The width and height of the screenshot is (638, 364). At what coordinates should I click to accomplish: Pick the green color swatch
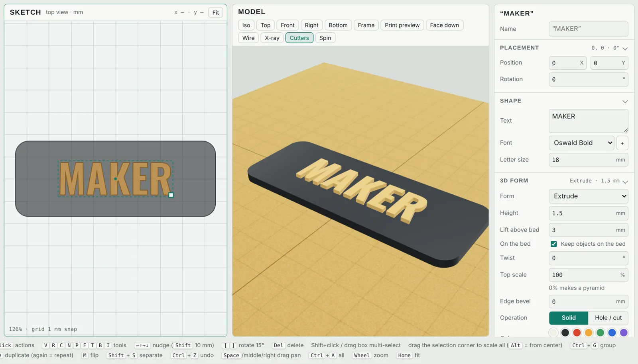point(600,333)
